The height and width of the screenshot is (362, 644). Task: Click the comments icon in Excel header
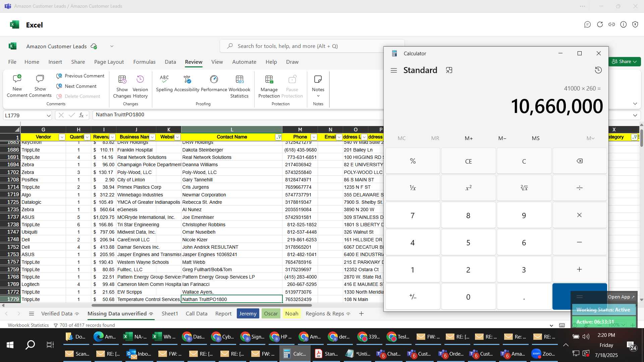pos(587,24)
